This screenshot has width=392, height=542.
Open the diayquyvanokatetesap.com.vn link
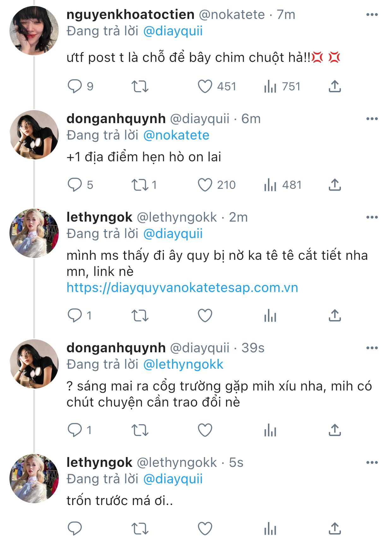tap(182, 288)
